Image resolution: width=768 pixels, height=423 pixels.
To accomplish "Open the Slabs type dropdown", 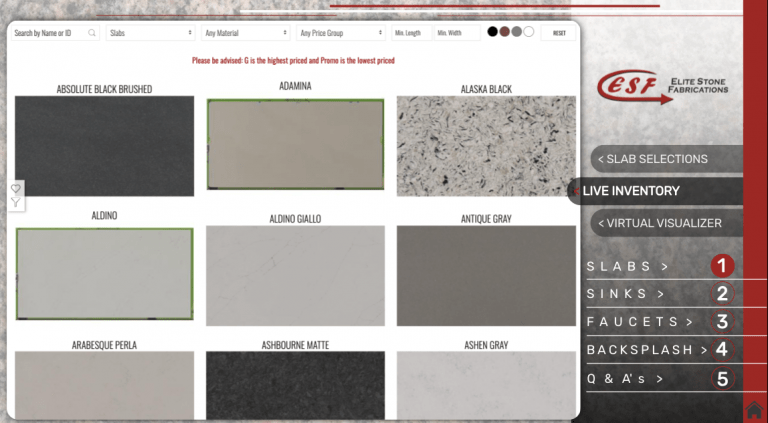I will point(150,33).
